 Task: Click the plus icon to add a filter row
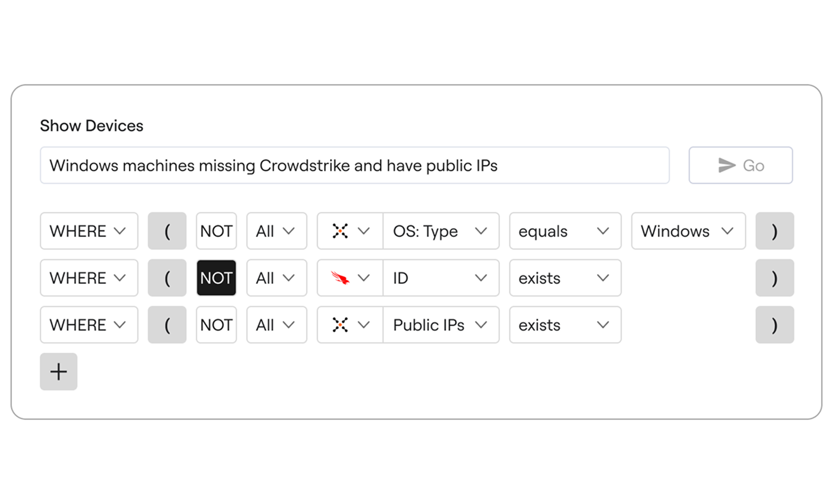point(58,371)
